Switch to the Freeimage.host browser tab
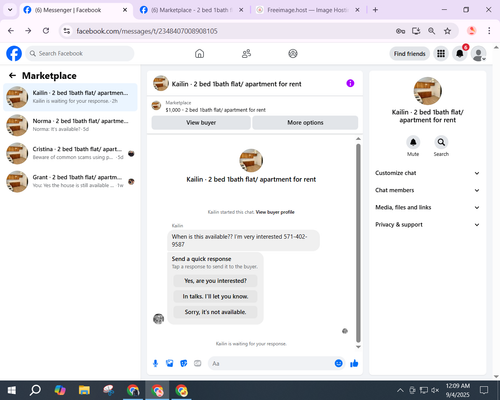The image size is (500, 400). click(307, 10)
